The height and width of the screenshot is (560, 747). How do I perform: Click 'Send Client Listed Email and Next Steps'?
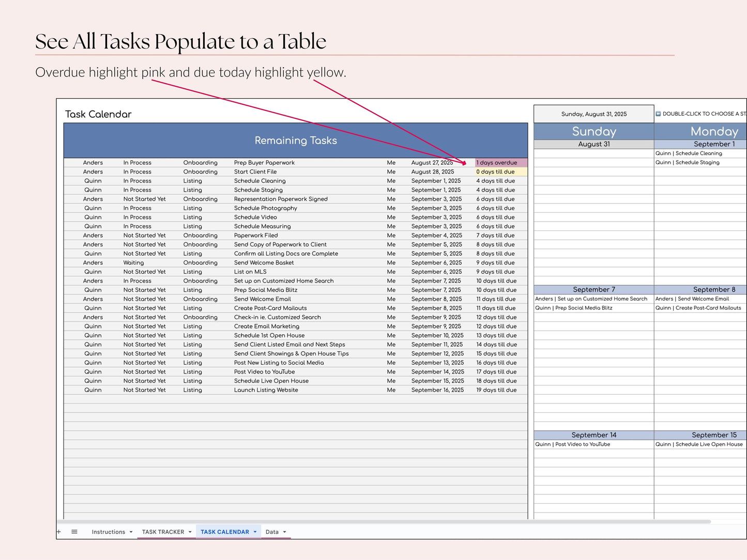[x=289, y=345]
